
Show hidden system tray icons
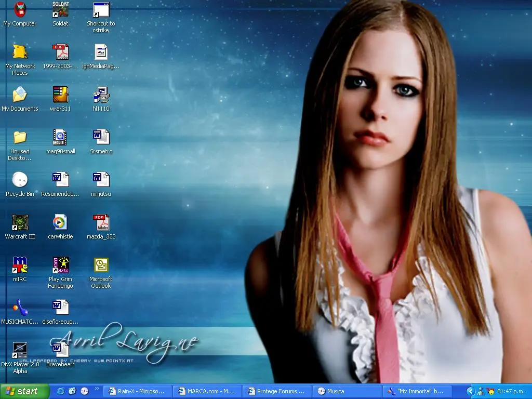472,392
